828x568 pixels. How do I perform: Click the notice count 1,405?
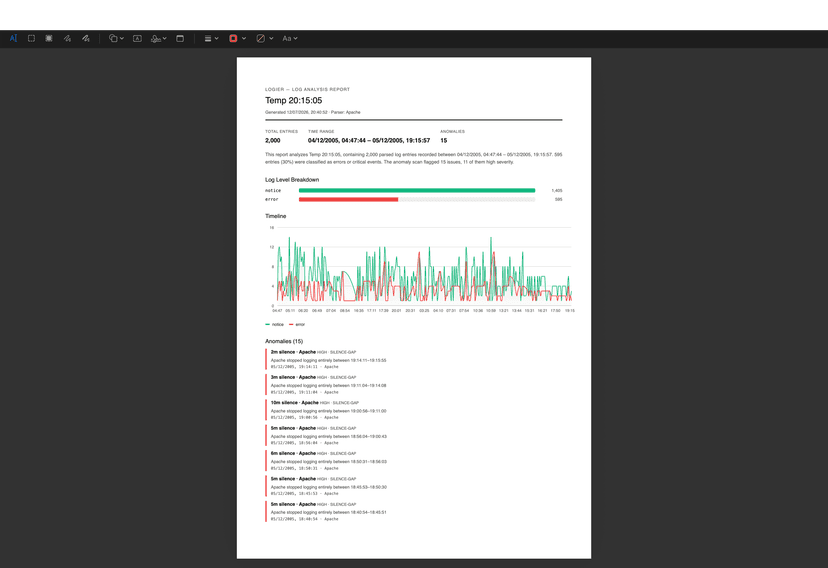(557, 190)
